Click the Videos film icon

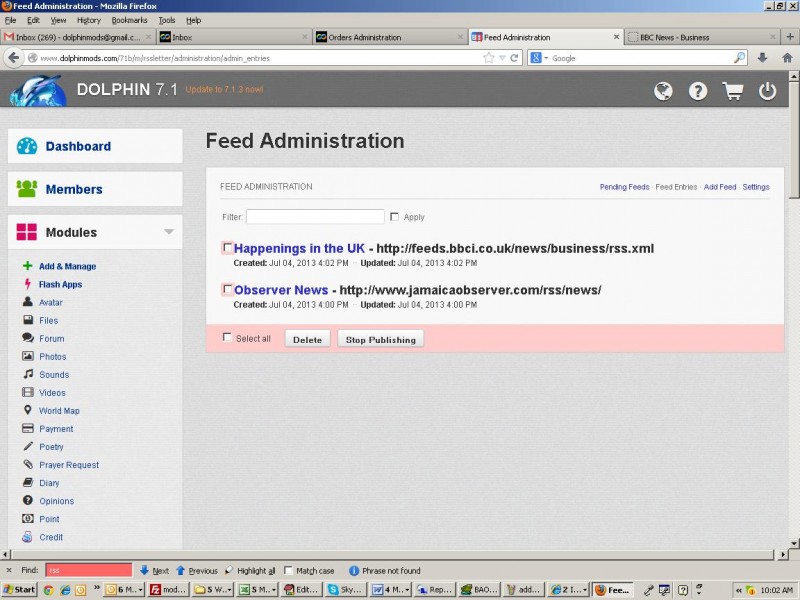(x=28, y=392)
